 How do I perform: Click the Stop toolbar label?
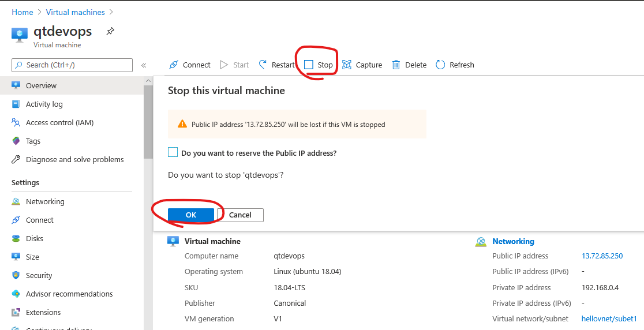(325, 65)
